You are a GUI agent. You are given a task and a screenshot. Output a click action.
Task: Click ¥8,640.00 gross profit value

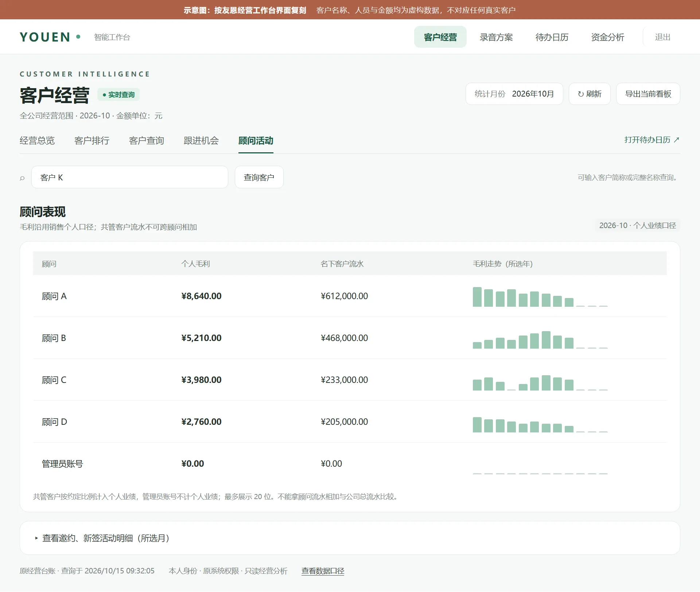pyautogui.click(x=201, y=296)
